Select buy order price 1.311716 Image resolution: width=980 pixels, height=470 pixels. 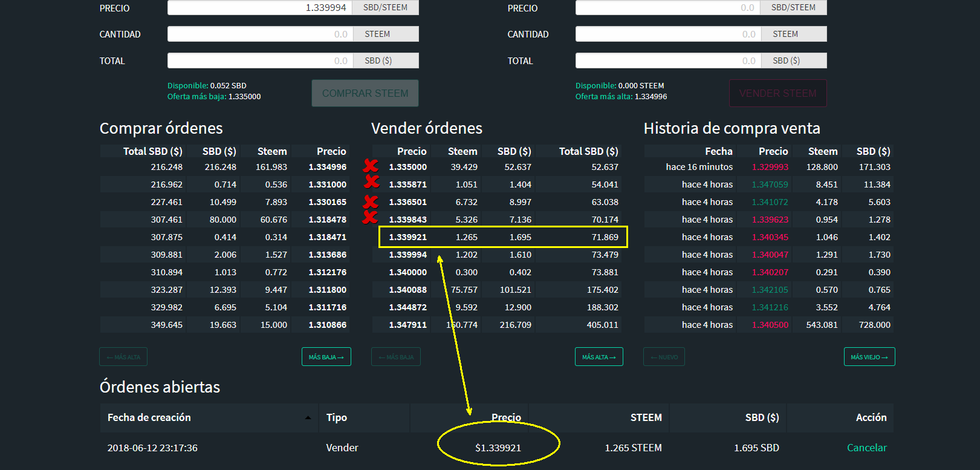(x=328, y=308)
